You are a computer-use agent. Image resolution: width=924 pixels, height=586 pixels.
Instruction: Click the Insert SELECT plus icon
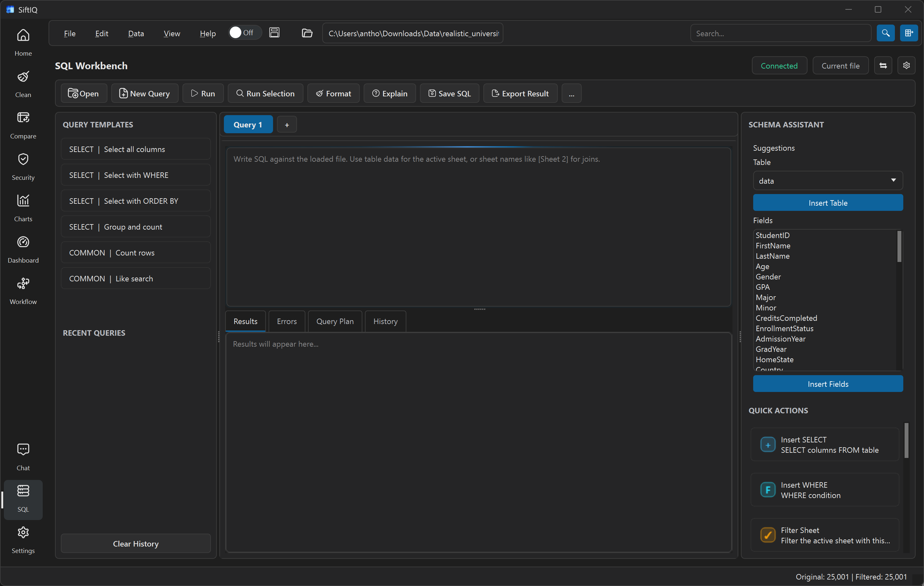pyautogui.click(x=767, y=445)
